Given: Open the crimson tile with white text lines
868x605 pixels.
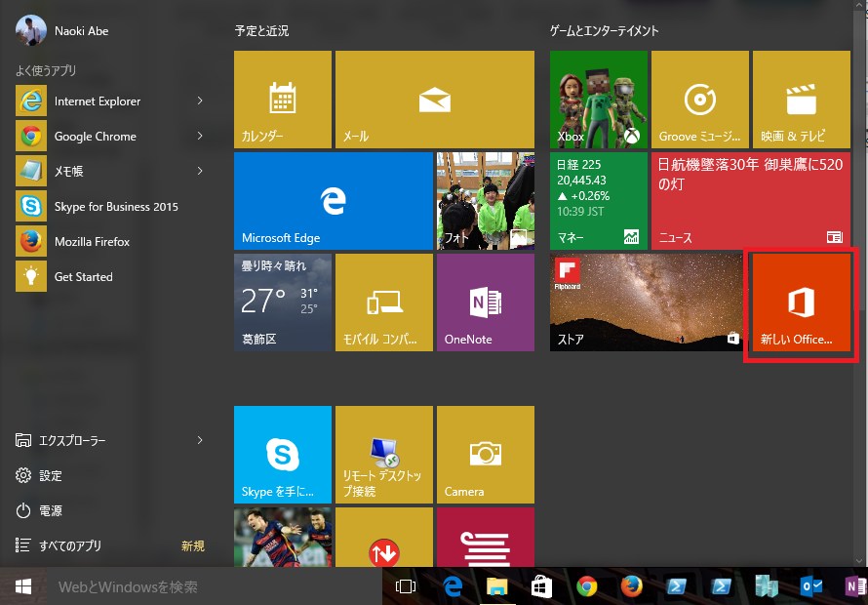Looking at the screenshot, I should (486, 537).
